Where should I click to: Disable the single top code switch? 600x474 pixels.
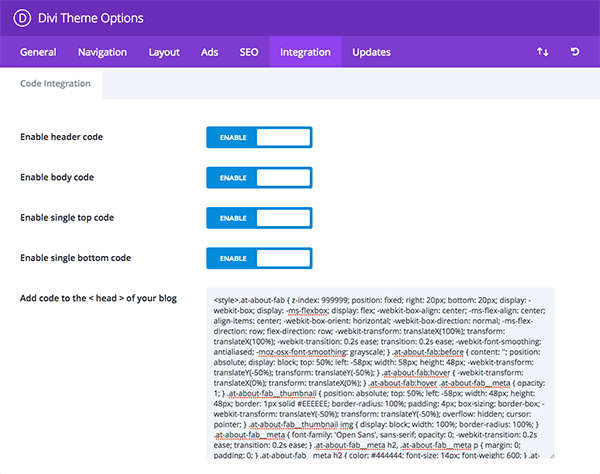click(x=259, y=218)
